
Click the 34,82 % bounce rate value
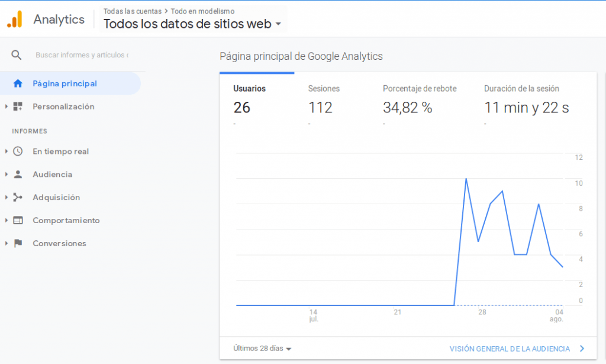(x=407, y=107)
